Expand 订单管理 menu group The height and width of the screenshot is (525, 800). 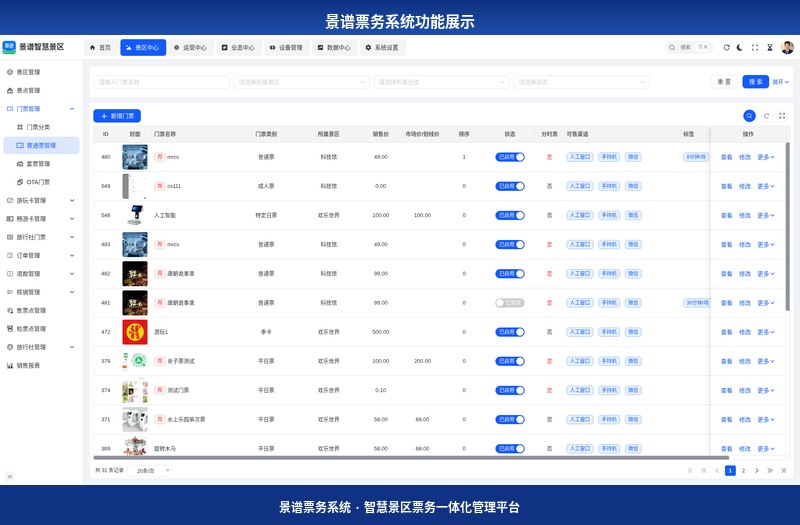(x=41, y=256)
